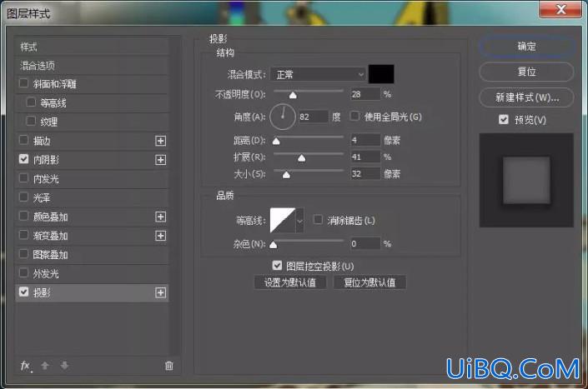This screenshot has width=588, height=389.
Task: Select 投影 row in the list
Action: pyautogui.click(x=92, y=292)
